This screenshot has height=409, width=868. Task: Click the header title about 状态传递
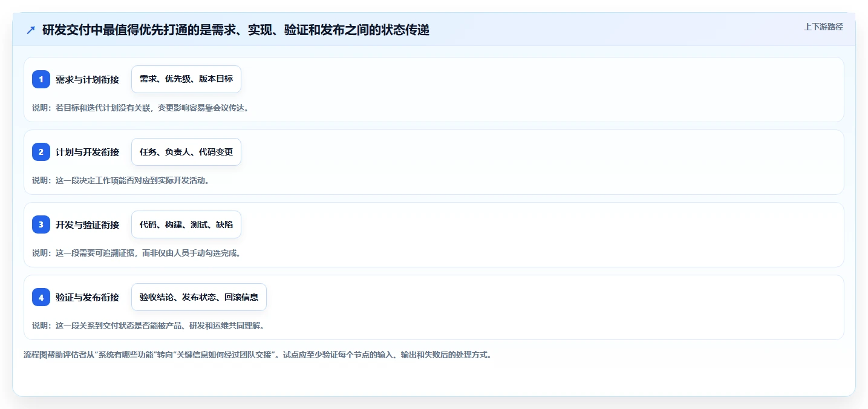(x=236, y=30)
